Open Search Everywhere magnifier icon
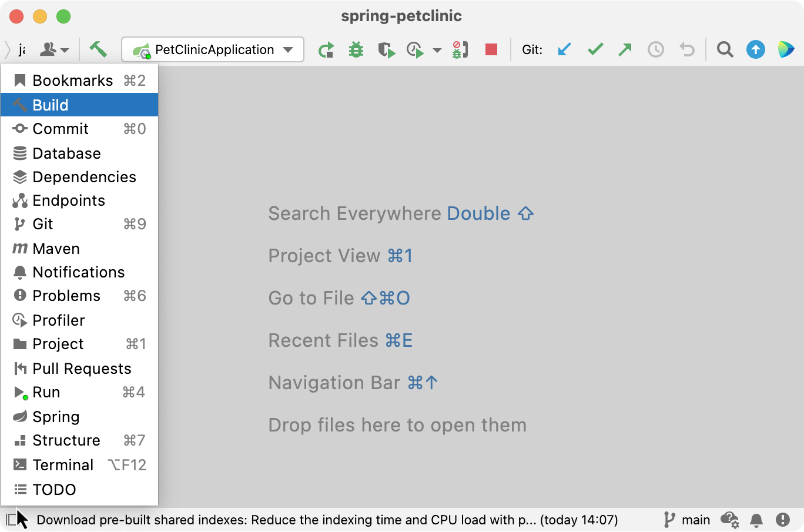Viewport: 804px width, 532px height. tap(725, 49)
